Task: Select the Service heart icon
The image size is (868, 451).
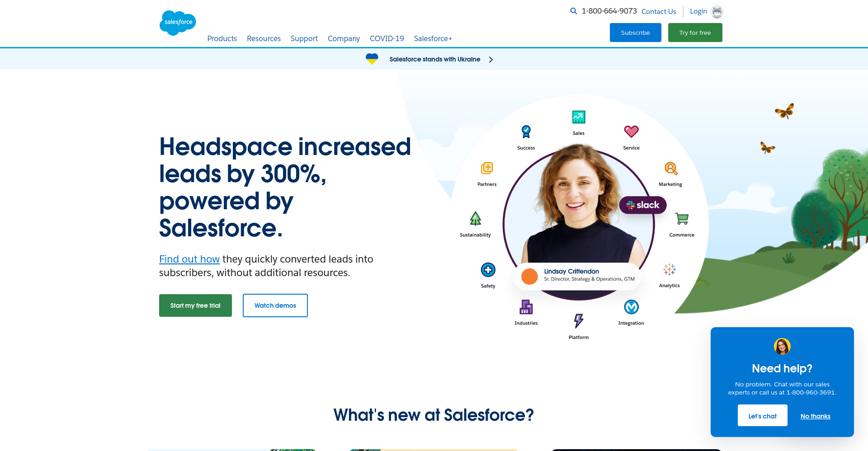Action: coord(631,132)
